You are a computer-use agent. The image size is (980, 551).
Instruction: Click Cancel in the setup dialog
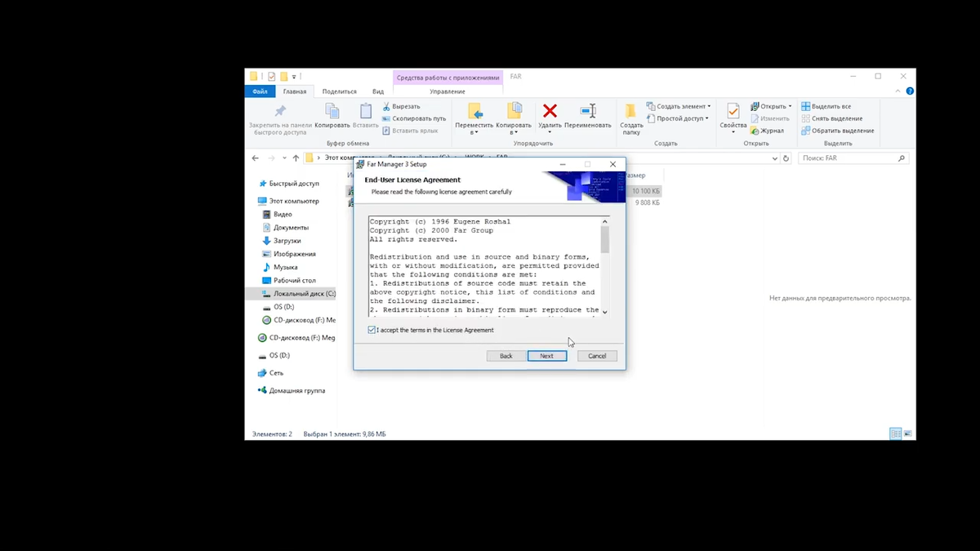point(597,356)
